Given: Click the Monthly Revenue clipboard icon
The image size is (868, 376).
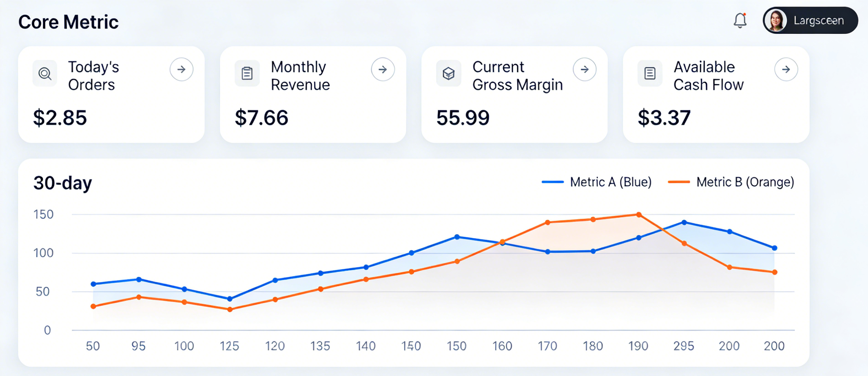Looking at the screenshot, I should tap(247, 73).
